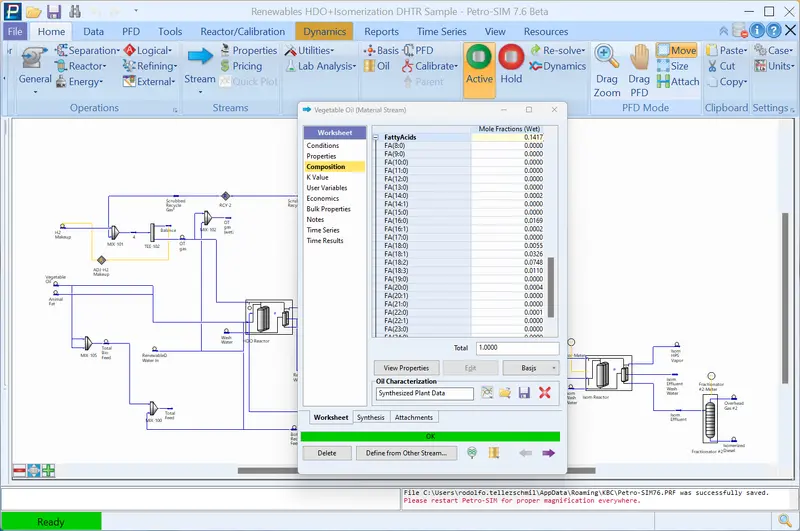Open the General operations palette
The width and height of the screenshot is (800, 531).
pyautogui.click(x=35, y=69)
